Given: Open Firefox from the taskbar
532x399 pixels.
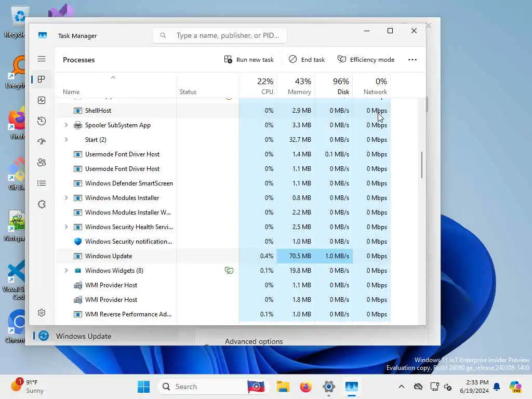Looking at the screenshot, I should [305, 387].
